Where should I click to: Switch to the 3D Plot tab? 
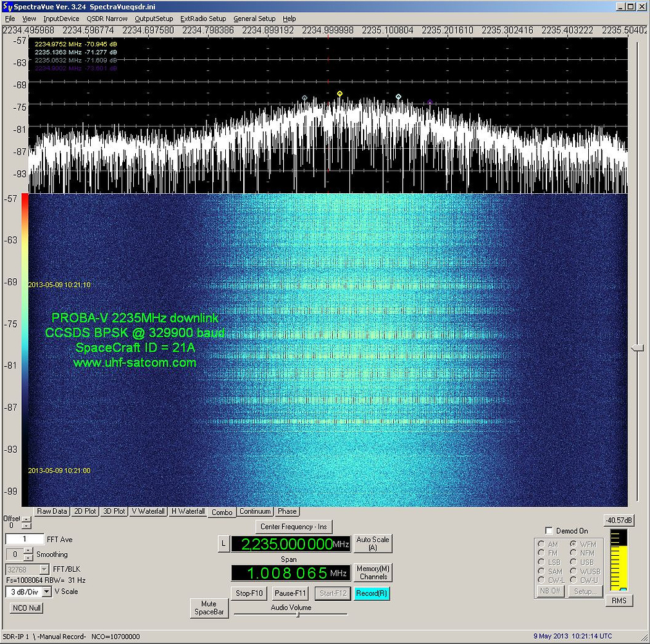113,511
